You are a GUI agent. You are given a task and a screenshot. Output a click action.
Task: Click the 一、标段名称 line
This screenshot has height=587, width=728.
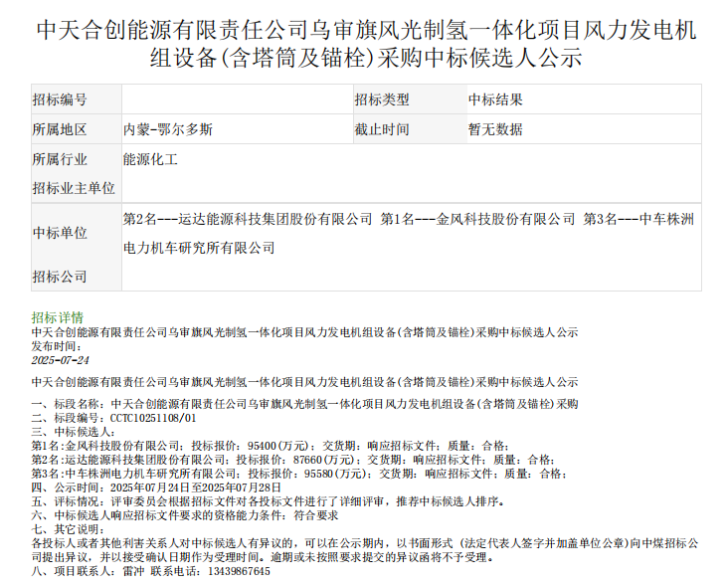[305, 404]
